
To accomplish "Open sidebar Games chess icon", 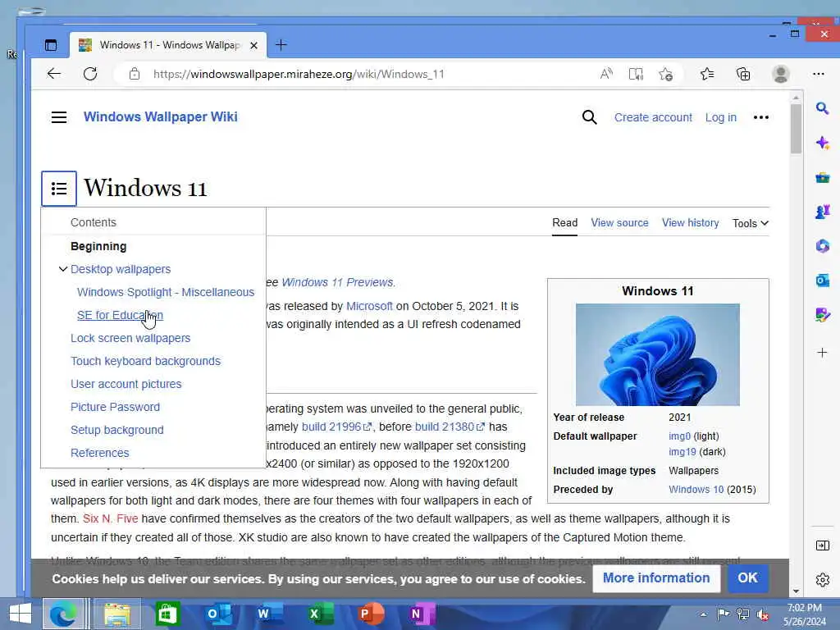I will point(822,212).
